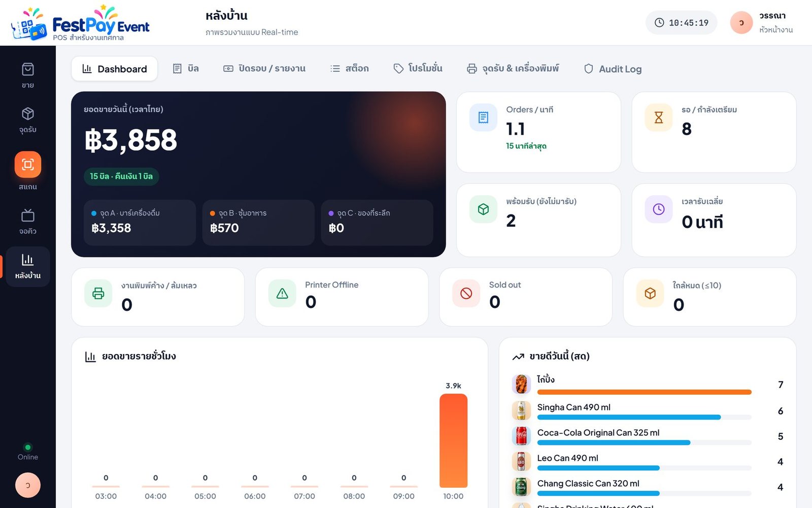Click the bottom sidebar user avatar
This screenshot has height=508, width=812.
[x=28, y=485]
